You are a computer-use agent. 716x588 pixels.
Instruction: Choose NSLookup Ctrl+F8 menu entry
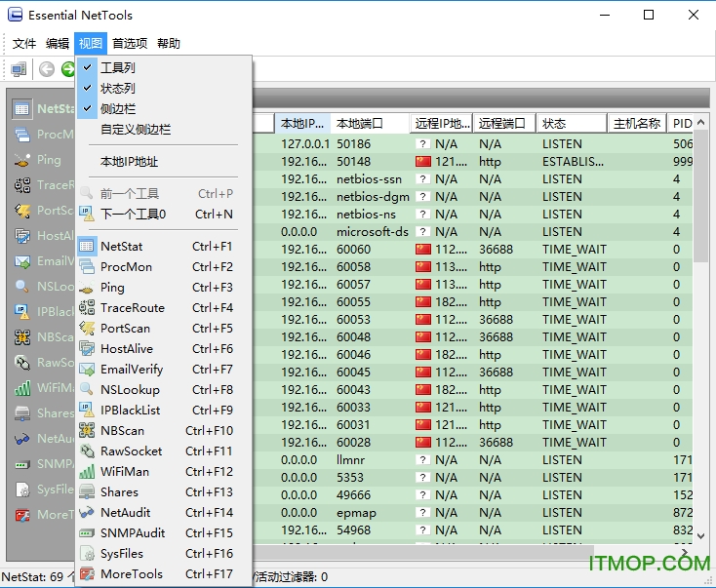164,389
